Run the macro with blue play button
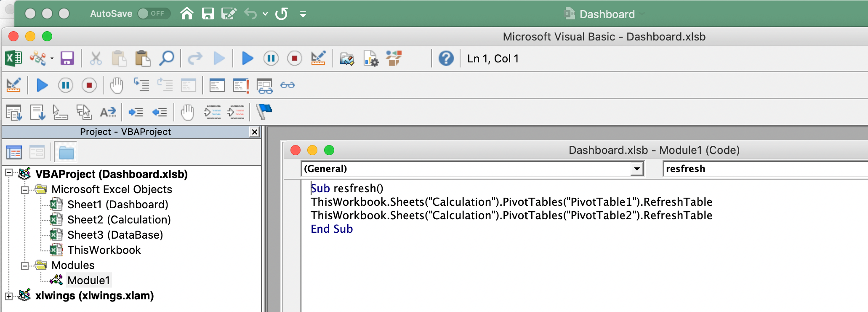Screen dimensions: 868x312 [248, 58]
